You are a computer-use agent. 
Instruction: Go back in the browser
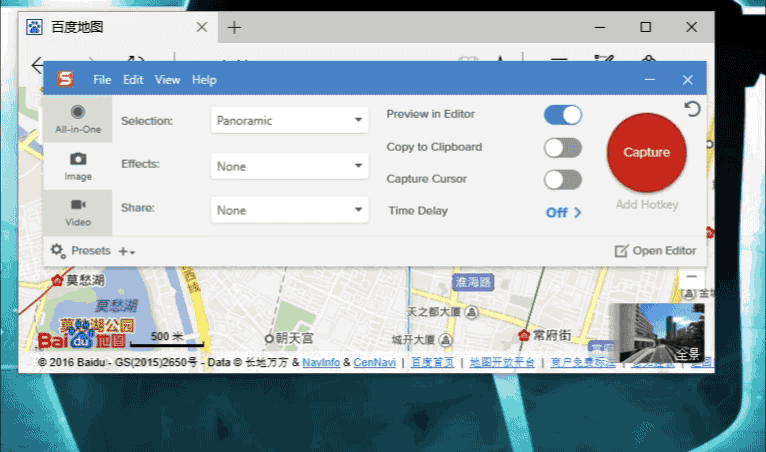click(37, 65)
